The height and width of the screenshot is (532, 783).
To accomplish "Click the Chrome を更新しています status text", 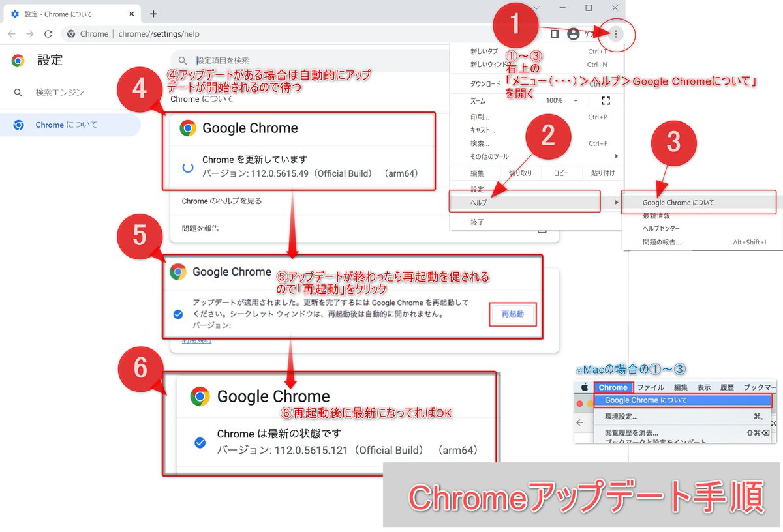I will [x=254, y=160].
